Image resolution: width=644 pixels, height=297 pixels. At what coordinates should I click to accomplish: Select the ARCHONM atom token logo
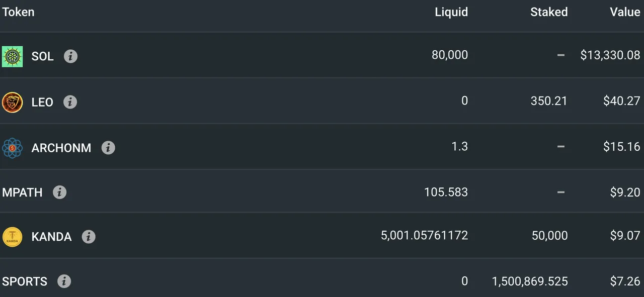12,148
